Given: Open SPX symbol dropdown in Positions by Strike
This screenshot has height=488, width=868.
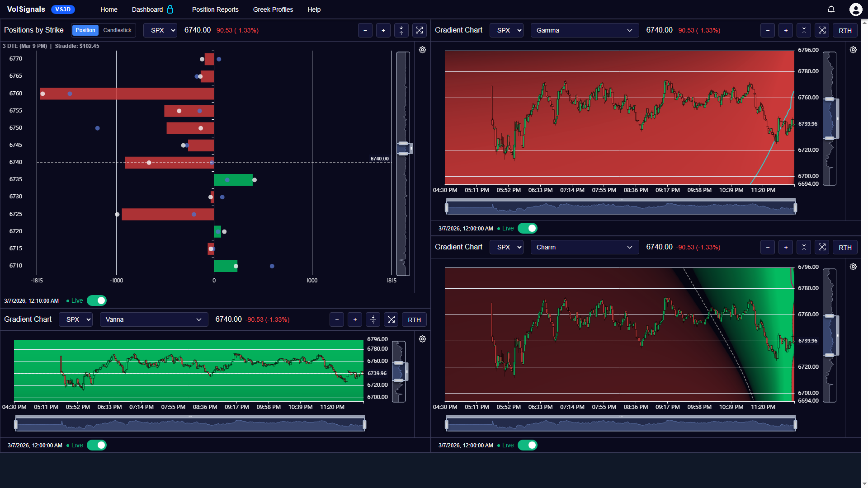Looking at the screenshot, I should 160,30.
